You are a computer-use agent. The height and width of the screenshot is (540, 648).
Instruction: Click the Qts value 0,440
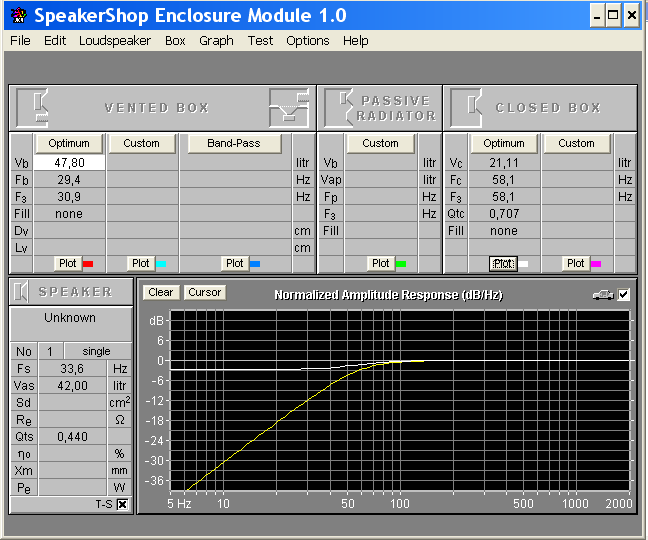[72, 436]
